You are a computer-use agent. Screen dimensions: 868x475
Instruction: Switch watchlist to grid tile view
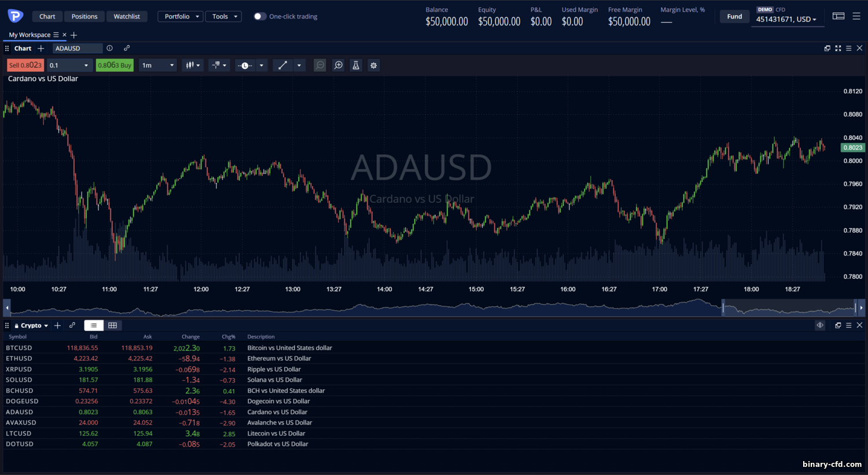click(x=113, y=326)
